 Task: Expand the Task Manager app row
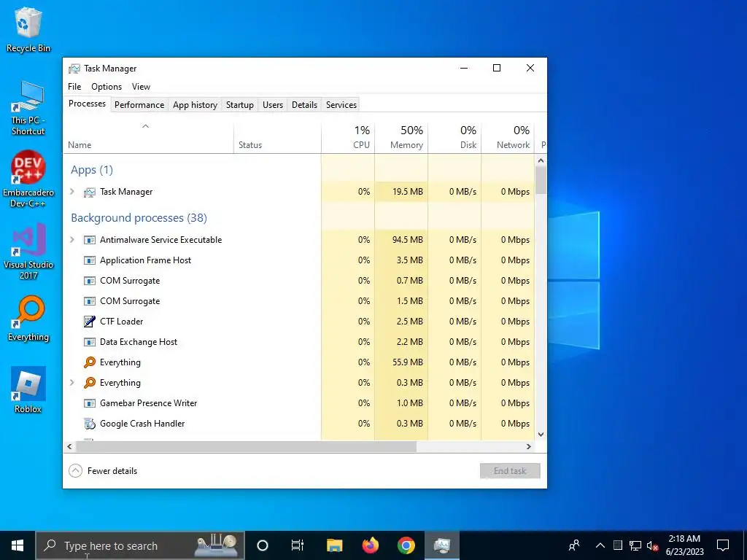pos(72,192)
